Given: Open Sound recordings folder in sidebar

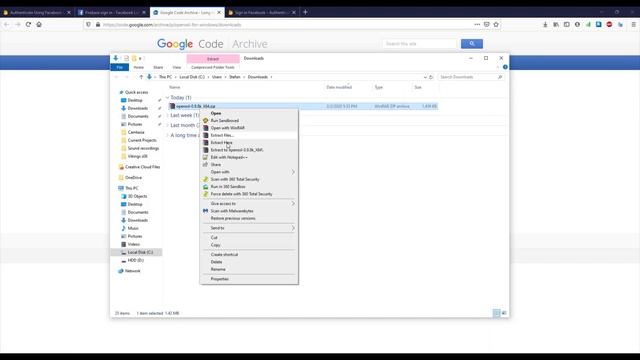Looking at the screenshot, I should 143,148.
